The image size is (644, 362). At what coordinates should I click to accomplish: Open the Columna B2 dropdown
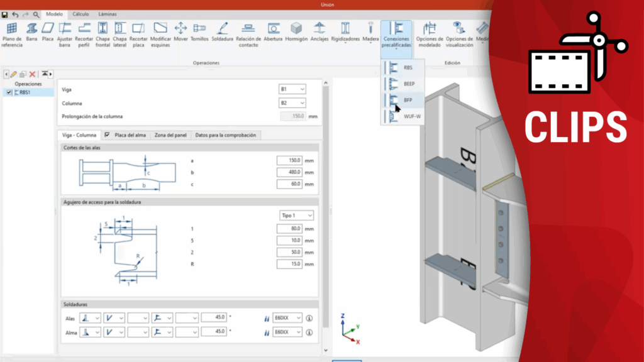tap(292, 102)
